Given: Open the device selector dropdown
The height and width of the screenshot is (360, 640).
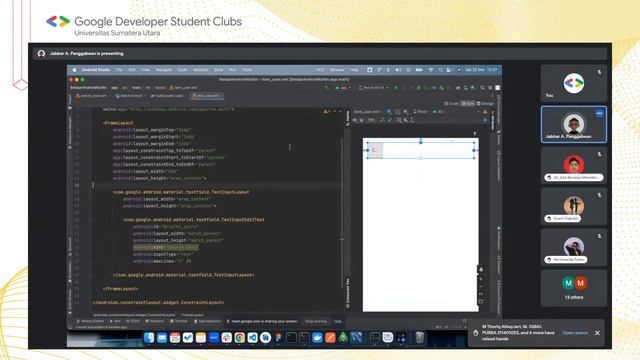Looking at the screenshot, I should (373, 88).
